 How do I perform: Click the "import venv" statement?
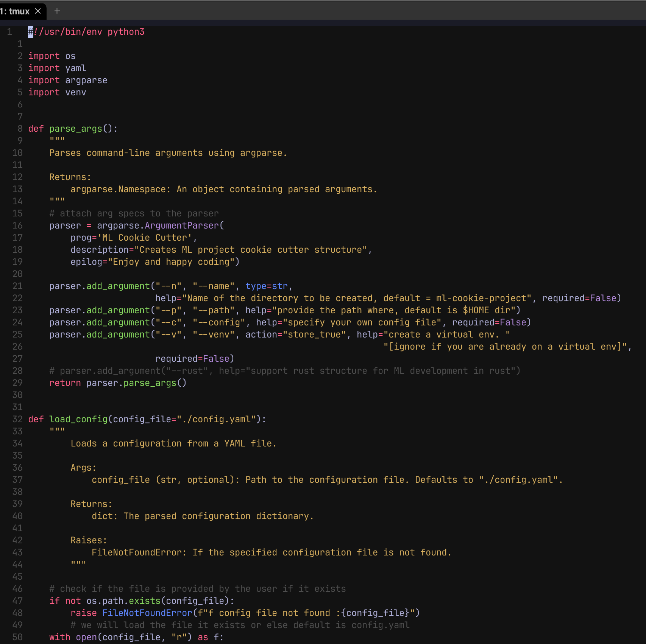click(57, 92)
